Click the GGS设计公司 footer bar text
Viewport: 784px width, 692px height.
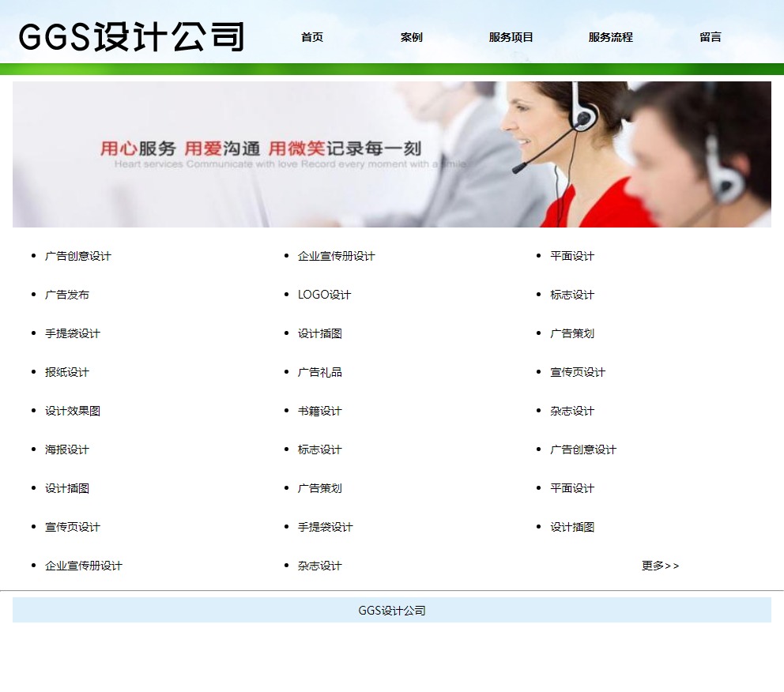(392, 611)
